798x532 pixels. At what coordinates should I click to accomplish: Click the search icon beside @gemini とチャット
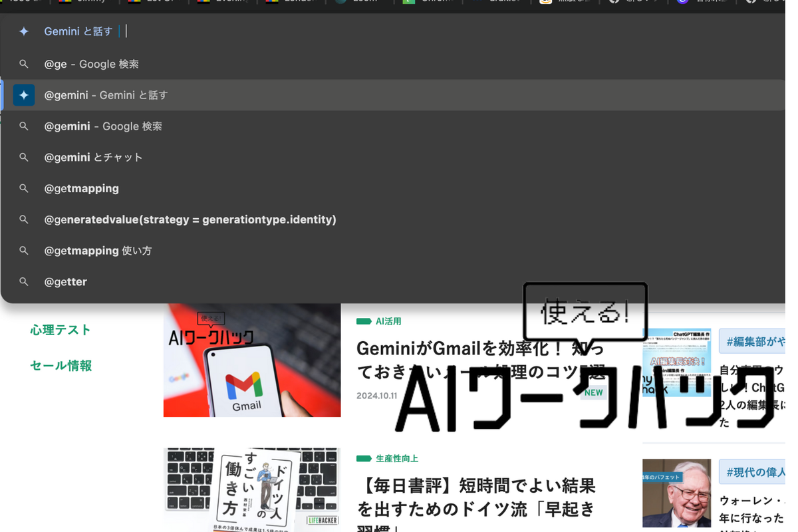click(x=24, y=158)
